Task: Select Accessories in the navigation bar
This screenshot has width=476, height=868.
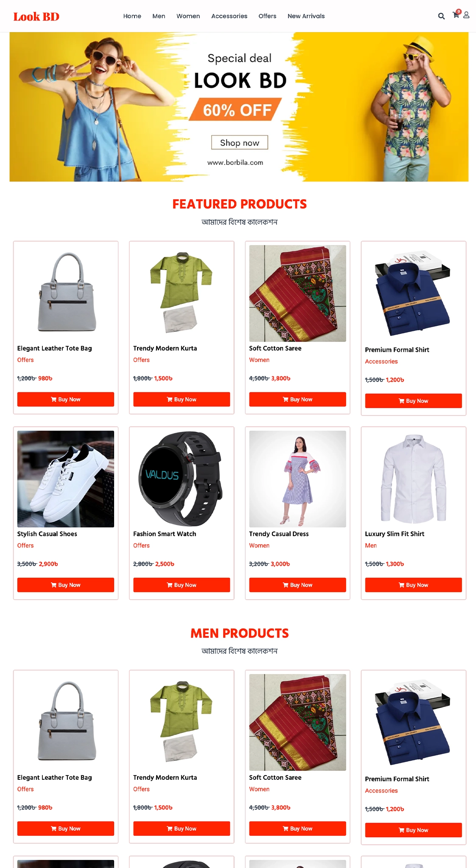Action: (x=229, y=16)
